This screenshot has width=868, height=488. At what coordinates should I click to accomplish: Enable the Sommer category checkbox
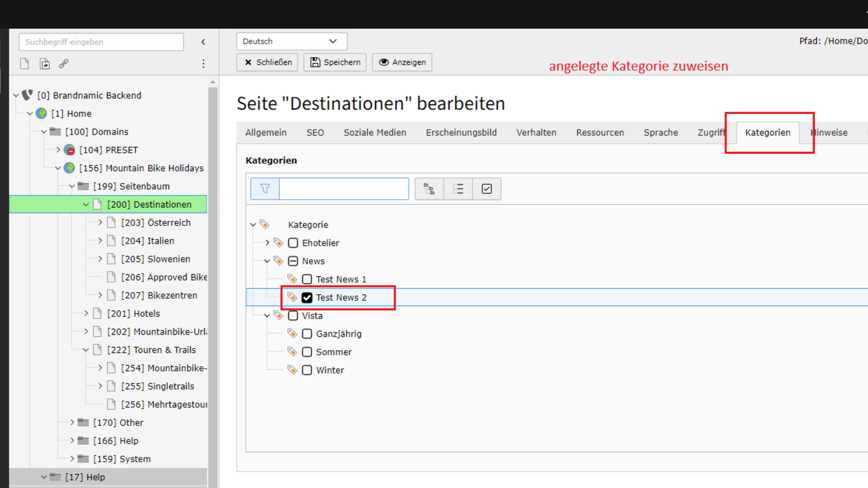click(307, 352)
